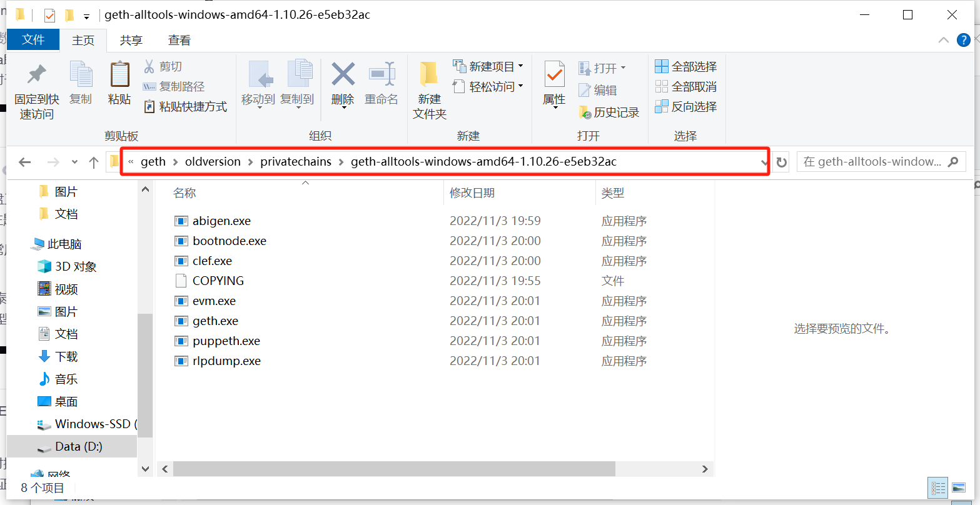Click geth in the address path
Image resolution: width=980 pixels, height=505 pixels.
(x=153, y=161)
